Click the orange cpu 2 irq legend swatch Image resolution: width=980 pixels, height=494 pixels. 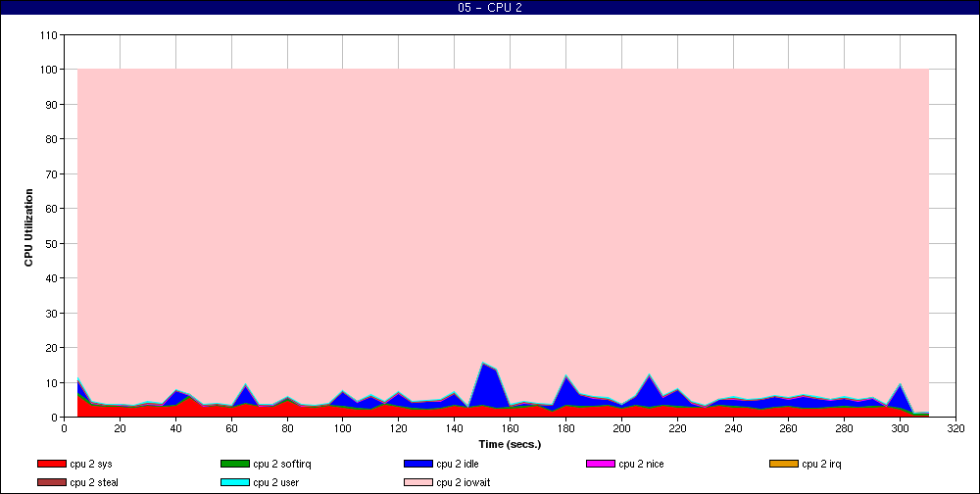[784, 464]
